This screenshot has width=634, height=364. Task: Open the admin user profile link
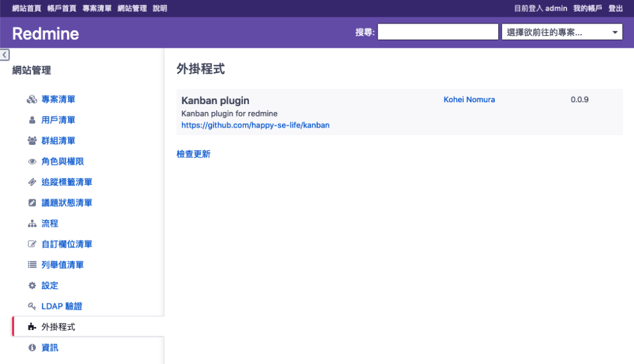click(557, 8)
